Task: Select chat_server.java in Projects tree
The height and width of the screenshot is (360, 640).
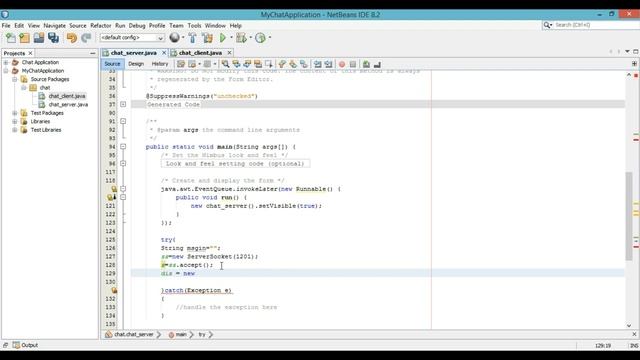Action: point(68,104)
